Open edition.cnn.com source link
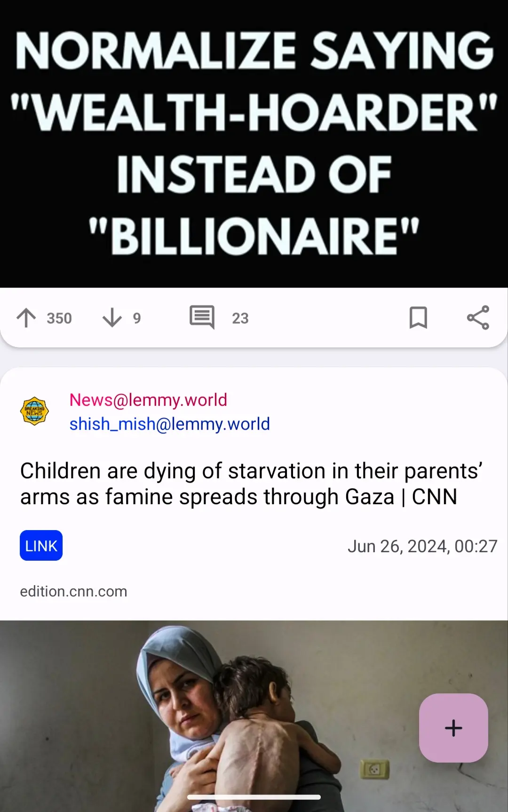The image size is (508, 812). pos(73,591)
